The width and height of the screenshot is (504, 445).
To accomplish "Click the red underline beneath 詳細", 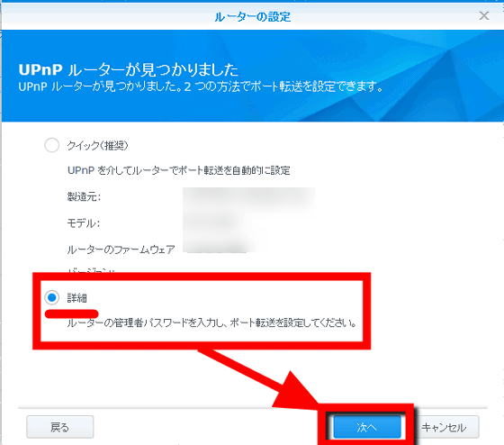I will click(71, 313).
